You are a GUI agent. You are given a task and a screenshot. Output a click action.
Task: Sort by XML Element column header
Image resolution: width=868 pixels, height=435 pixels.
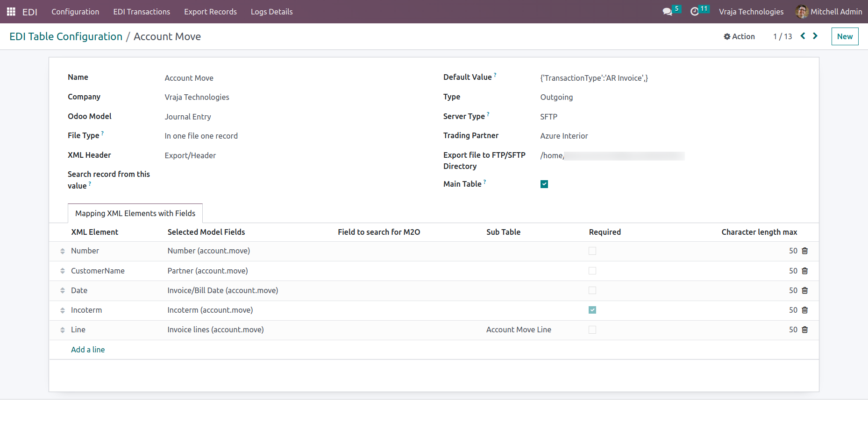[94, 232]
